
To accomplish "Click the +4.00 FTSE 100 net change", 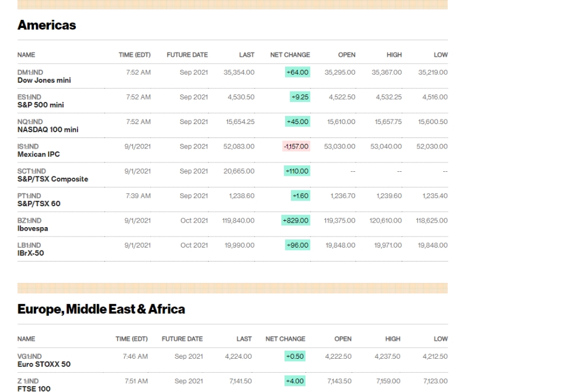I will pyautogui.click(x=294, y=381).
